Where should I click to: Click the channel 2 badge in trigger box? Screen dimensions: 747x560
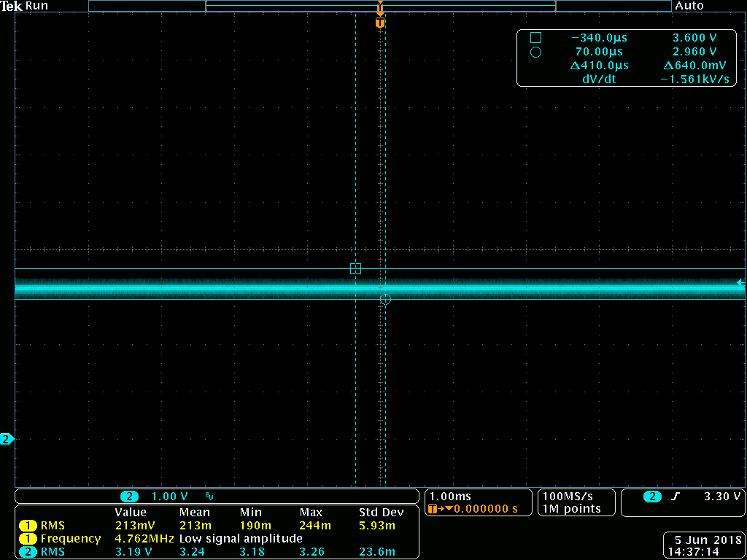pos(652,496)
